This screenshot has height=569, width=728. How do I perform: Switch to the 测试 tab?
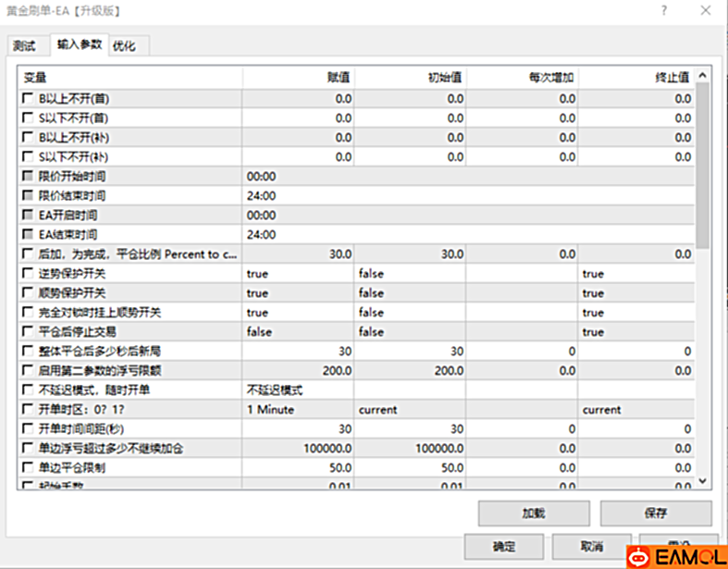(x=25, y=46)
